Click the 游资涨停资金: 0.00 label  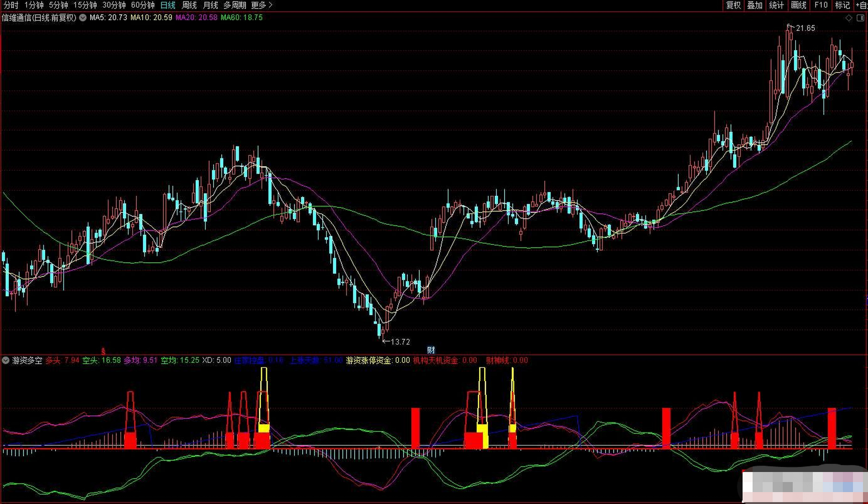[x=378, y=360]
